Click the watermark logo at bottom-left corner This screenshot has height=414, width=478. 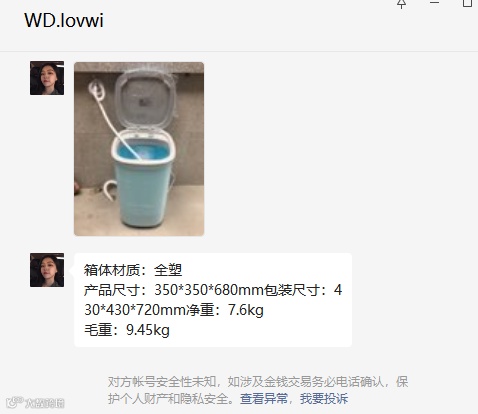(x=35, y=403)
